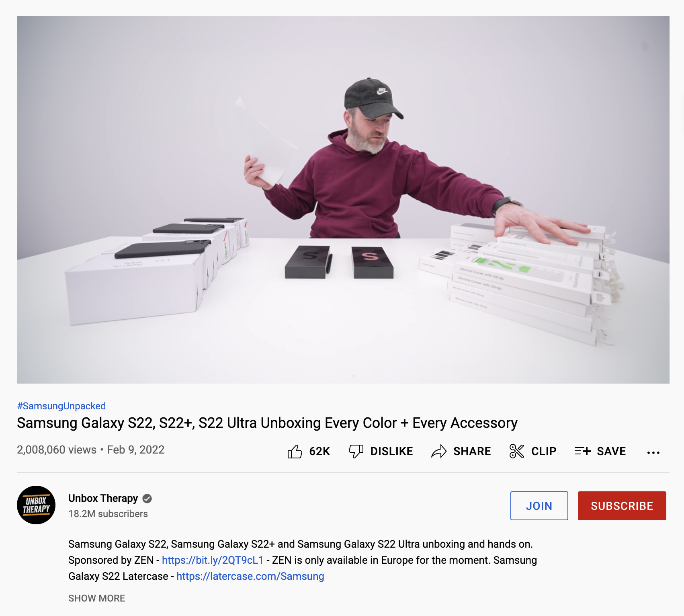Open the latercase.com/Samsung link

click(250, 576)
